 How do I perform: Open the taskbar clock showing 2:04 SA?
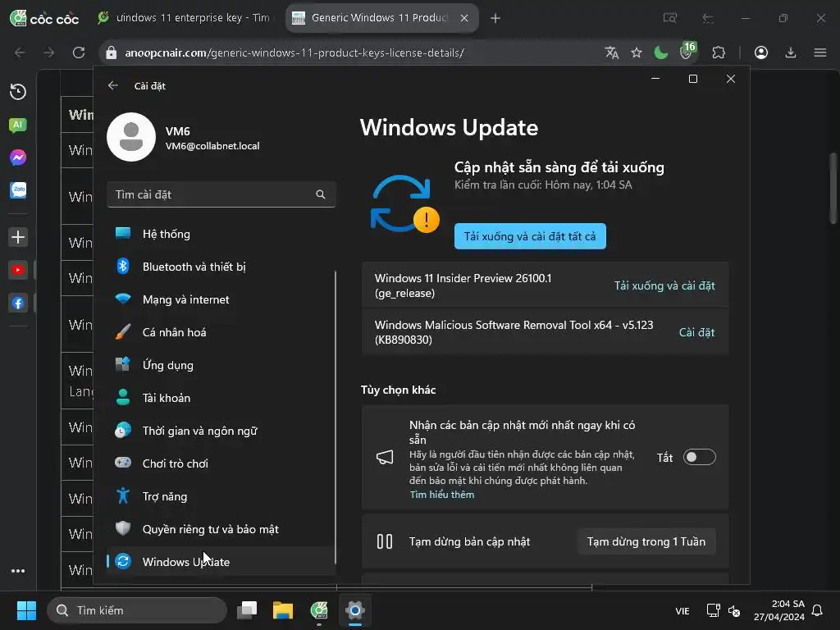point(779,610)
